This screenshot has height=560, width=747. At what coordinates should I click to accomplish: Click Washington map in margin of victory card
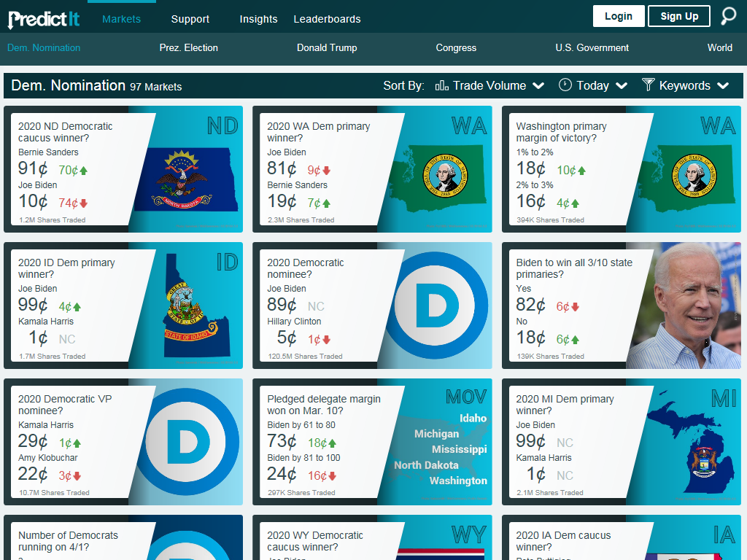pyautogui.click(x=686, y=179)
